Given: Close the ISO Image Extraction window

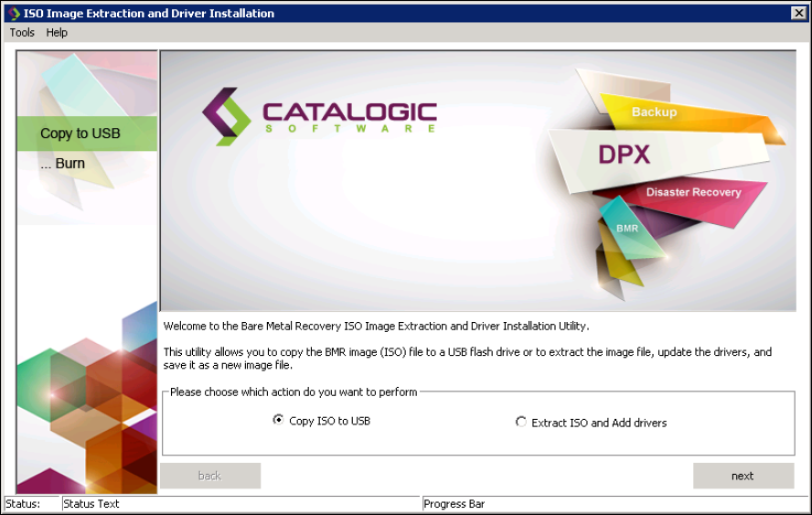Looking at the screenshot, I should (797, 13).
